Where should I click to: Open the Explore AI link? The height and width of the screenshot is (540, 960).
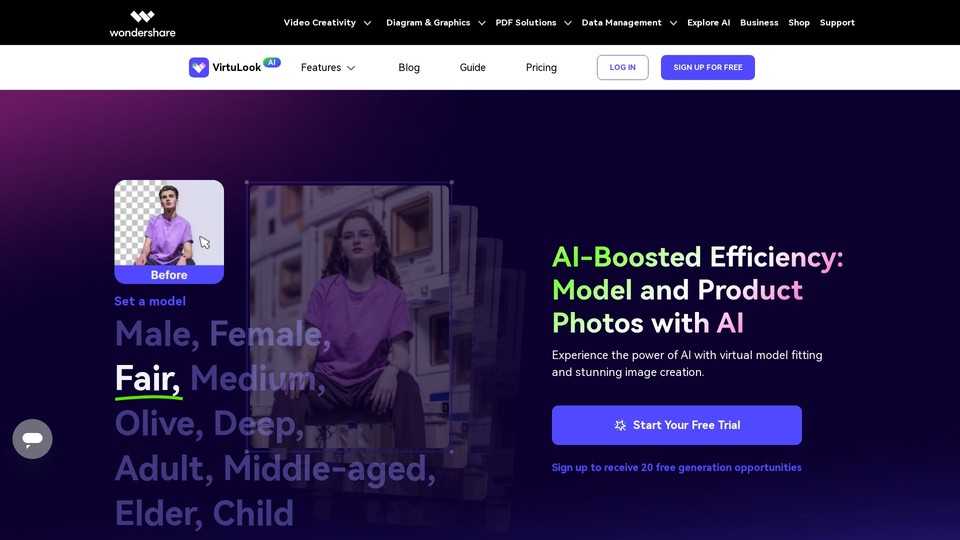pos(708,23)
